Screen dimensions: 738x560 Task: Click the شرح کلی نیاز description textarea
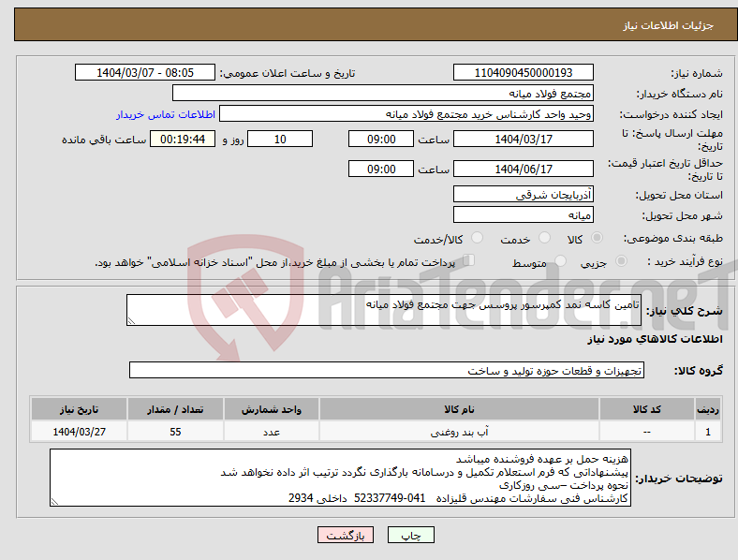pyautogui.click(x=384, y=310)
